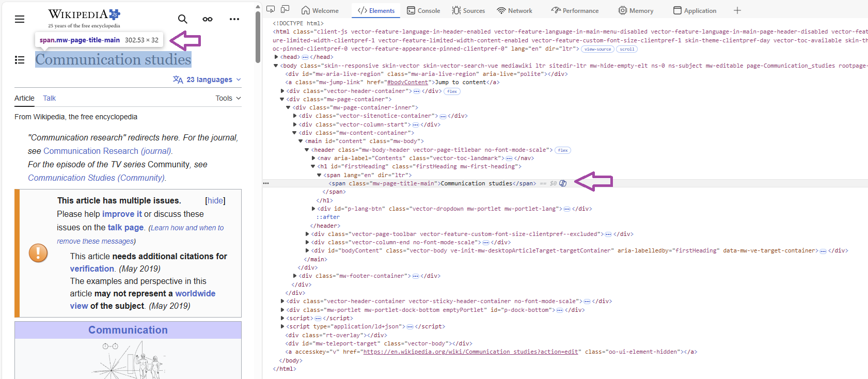Open the Welcome tab in DevTools
868x379 pixels.
(320, 10)
